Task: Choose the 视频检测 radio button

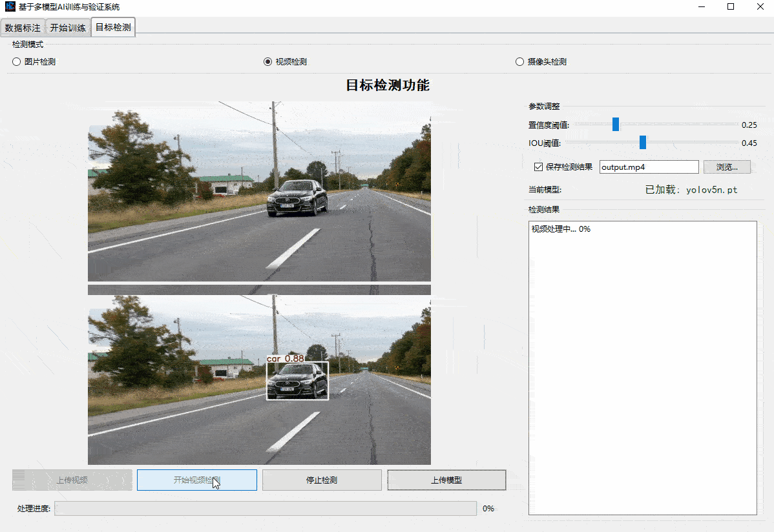Action: pyautogui.click(x=286, y=62)
